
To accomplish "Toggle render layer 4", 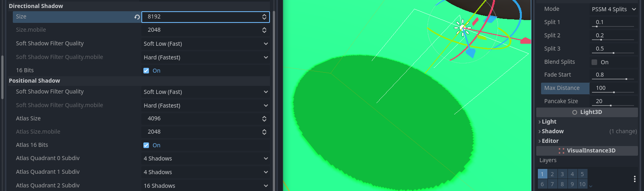I will coord(572,174).
